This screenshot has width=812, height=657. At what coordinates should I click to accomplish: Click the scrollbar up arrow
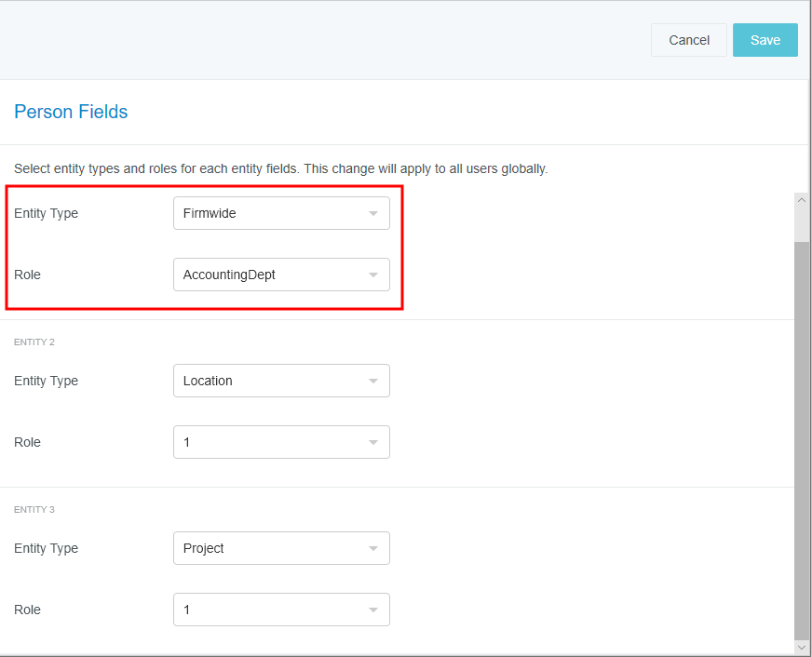coord(802,201)
